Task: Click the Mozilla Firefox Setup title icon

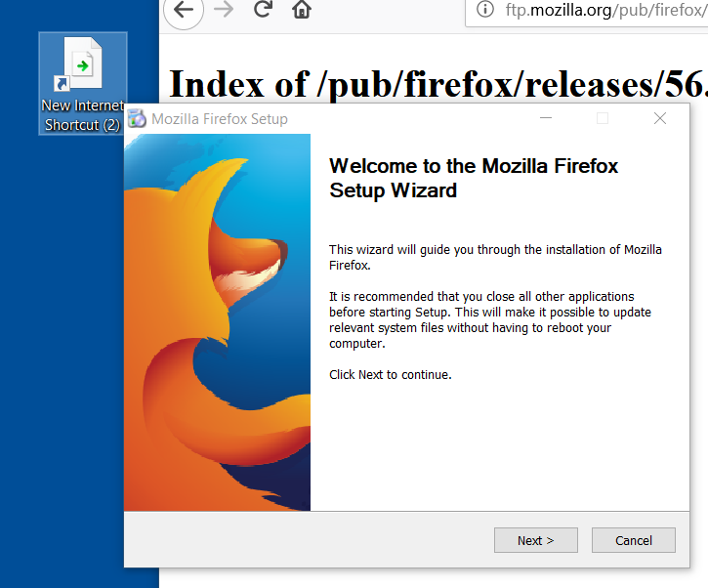Action: 137,119
